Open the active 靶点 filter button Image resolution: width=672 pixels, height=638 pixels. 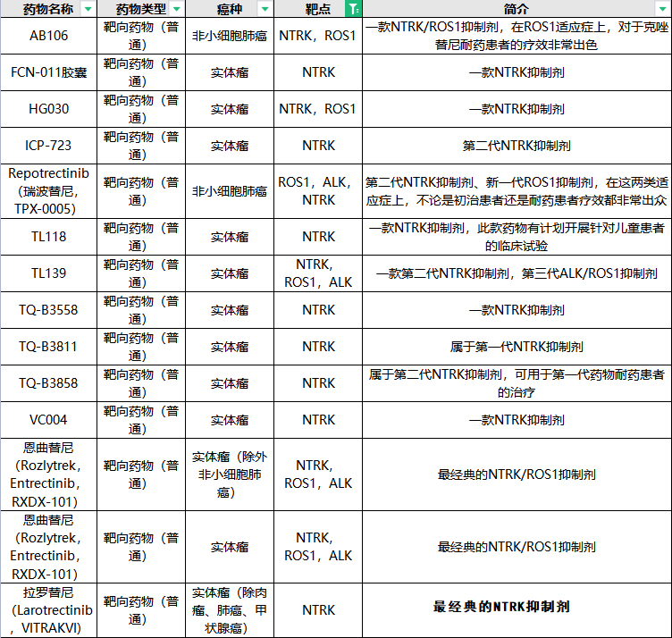click(x=354, y=9)
